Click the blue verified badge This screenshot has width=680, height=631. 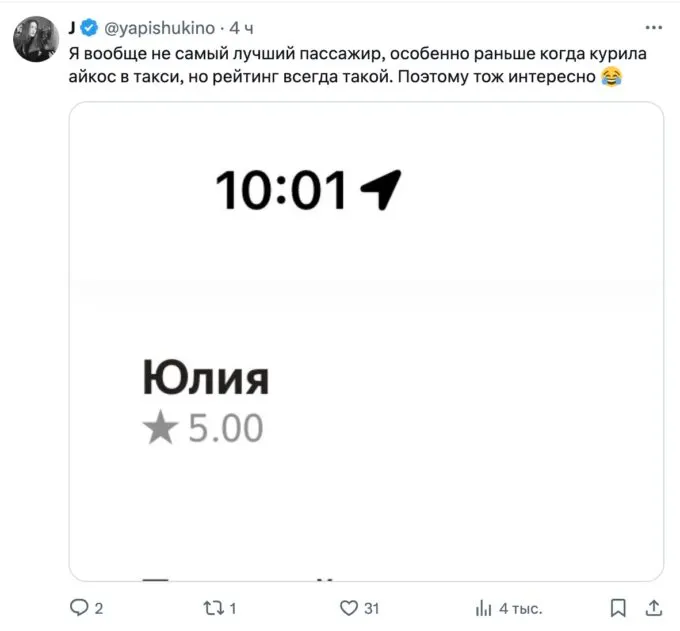[89, 27]
